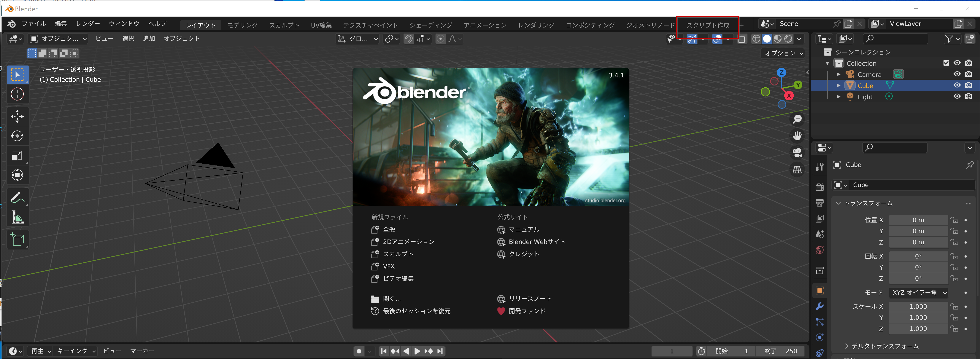Image resolution: width=980 pixels, height=359 pixels.
Task: Select the Scale tool
Action: [17, 156]
